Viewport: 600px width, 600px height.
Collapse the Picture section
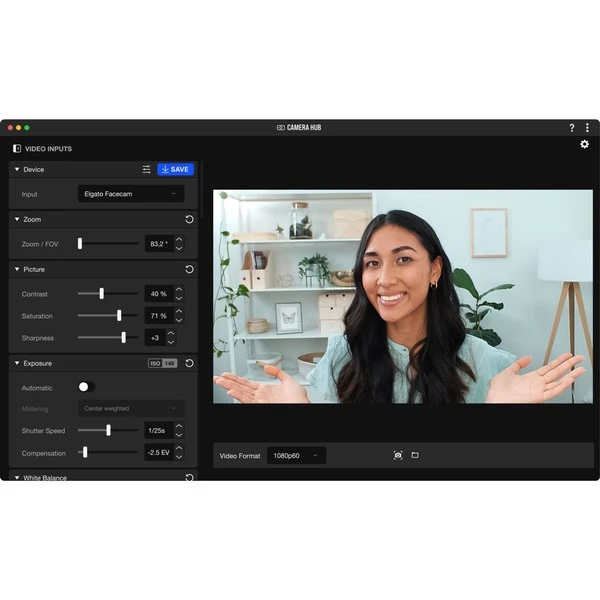click(x=17, y=269)
